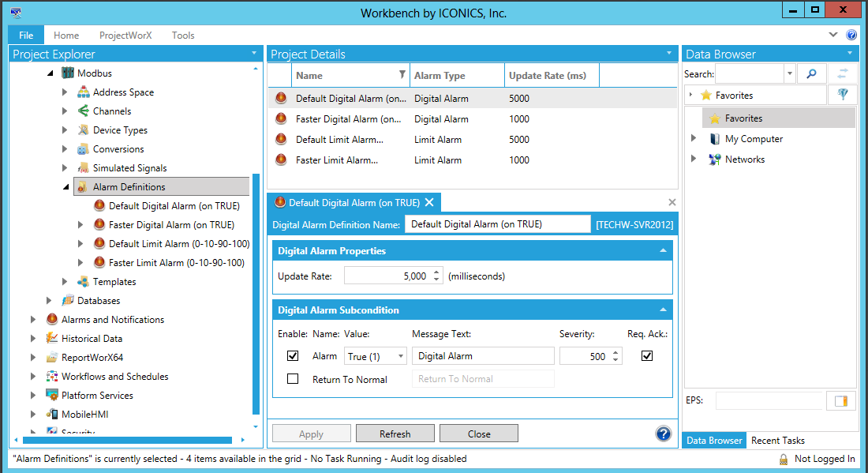Click the Historical Data tree icon
Viewport: 868px width, 473px height.
[x=52, y=338]
